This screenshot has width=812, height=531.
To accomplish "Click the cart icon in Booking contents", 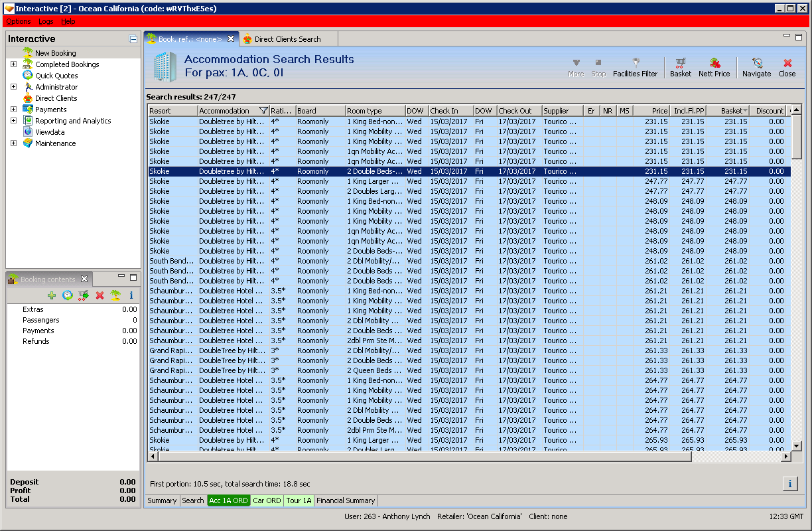I will (84, 295).
